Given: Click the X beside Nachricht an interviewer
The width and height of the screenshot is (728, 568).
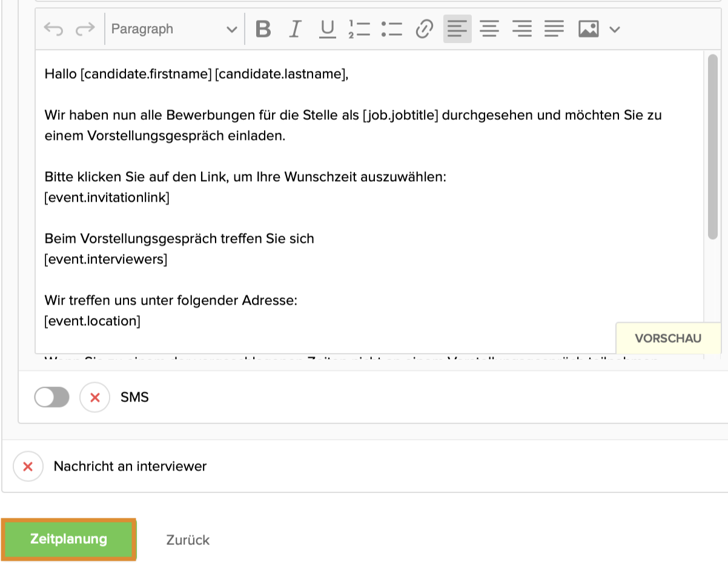Looking at the screenshot, I should click(x=28, y=467).
